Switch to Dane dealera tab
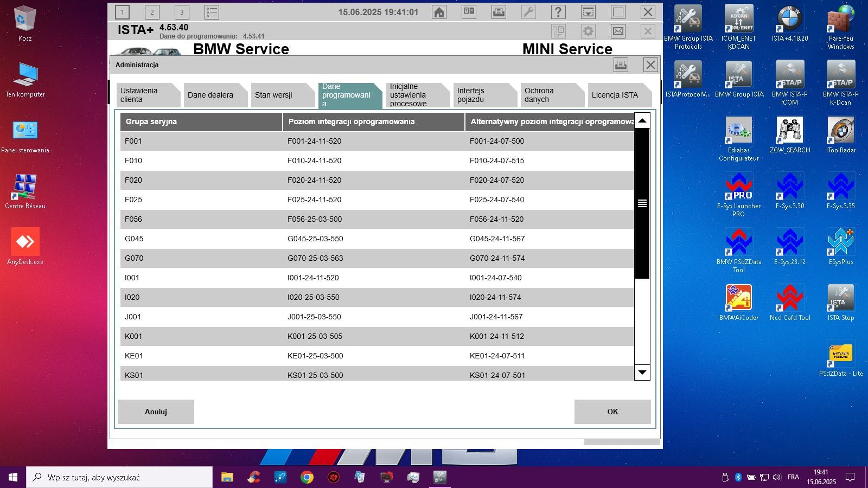The image size is (868, 488). coord(215,95)
